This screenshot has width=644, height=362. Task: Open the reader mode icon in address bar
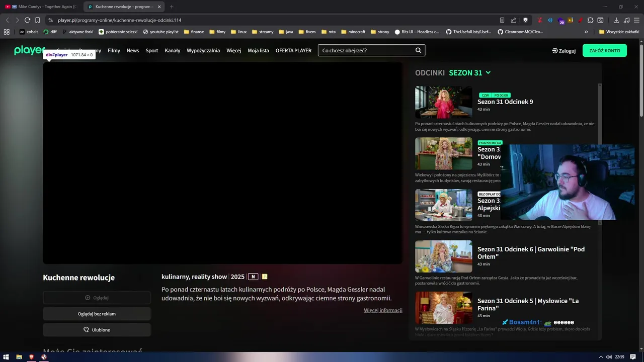point(502,20)
